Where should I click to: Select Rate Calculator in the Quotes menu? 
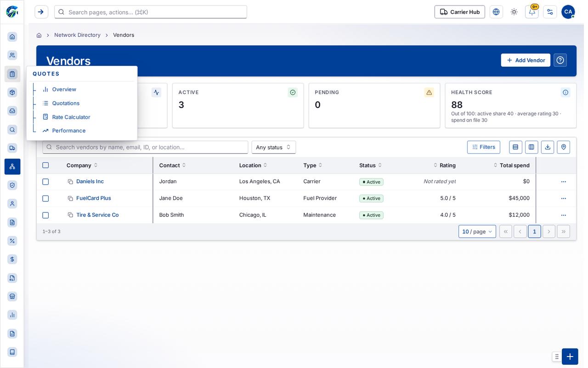71,117
